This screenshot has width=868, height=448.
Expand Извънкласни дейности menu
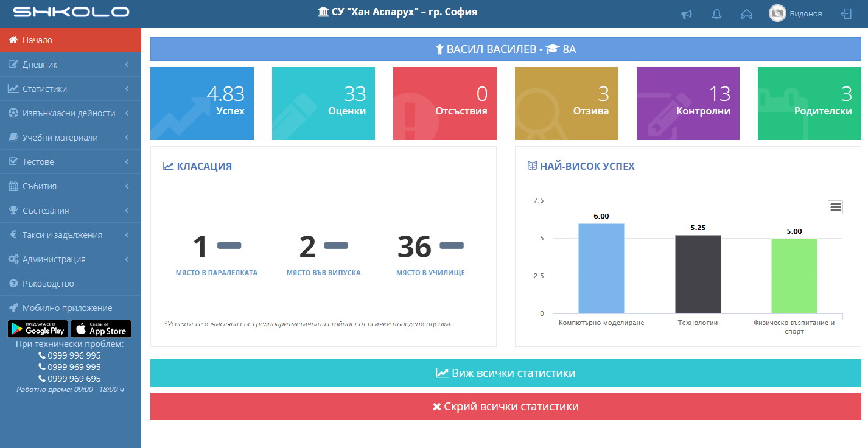coord(70,113)
